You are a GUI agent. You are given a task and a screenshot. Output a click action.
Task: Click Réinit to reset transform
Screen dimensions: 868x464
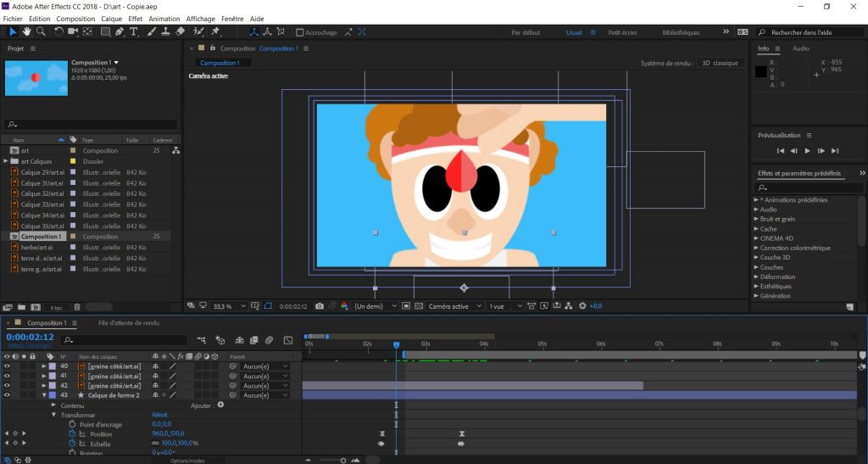[160, 415]
